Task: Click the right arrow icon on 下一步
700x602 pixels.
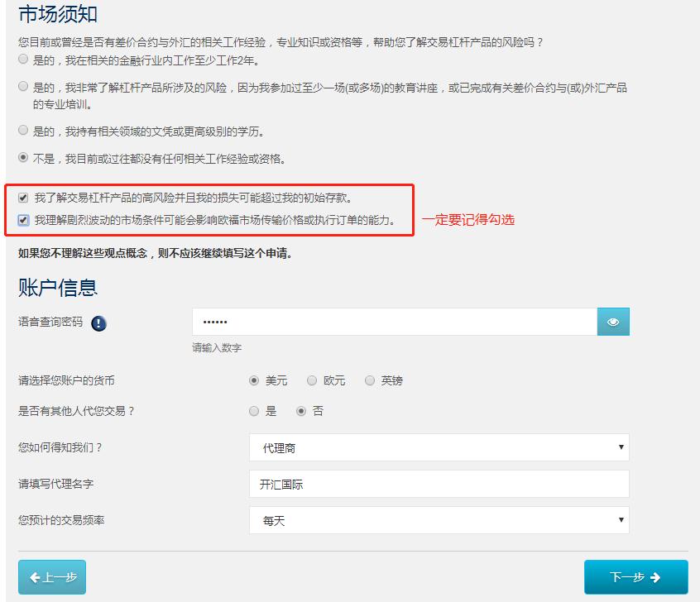Action: click(654, 578)
